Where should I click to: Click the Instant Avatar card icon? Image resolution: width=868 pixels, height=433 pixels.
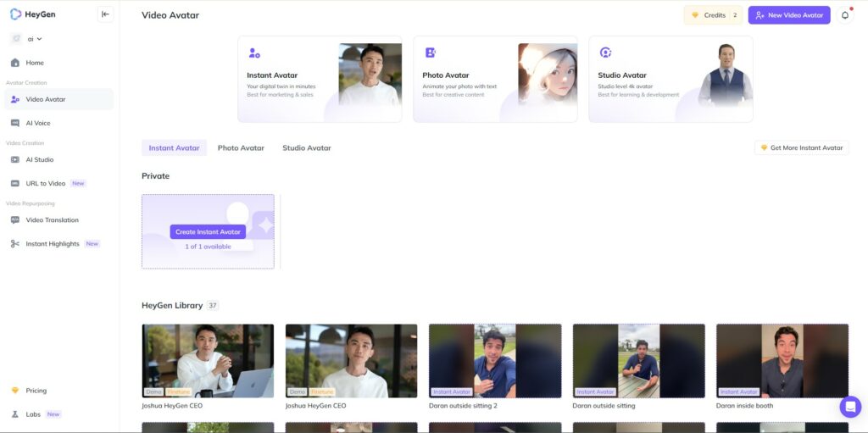(254, 53)
